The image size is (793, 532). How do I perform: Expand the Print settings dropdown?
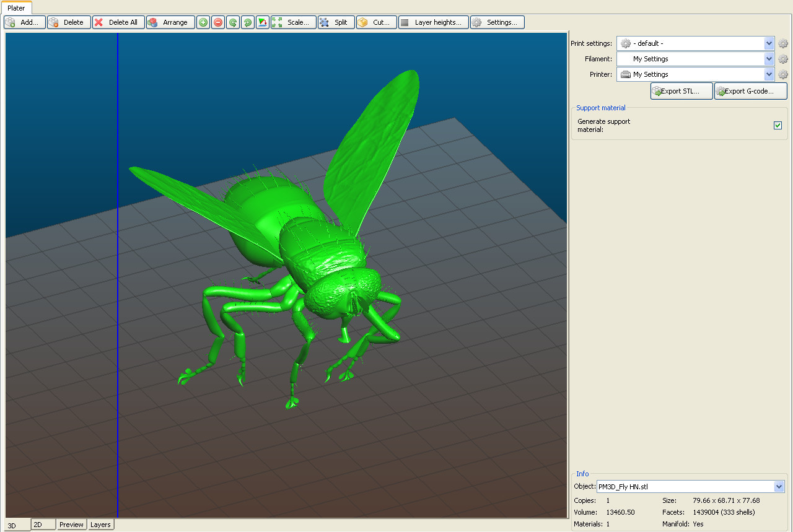769,43
